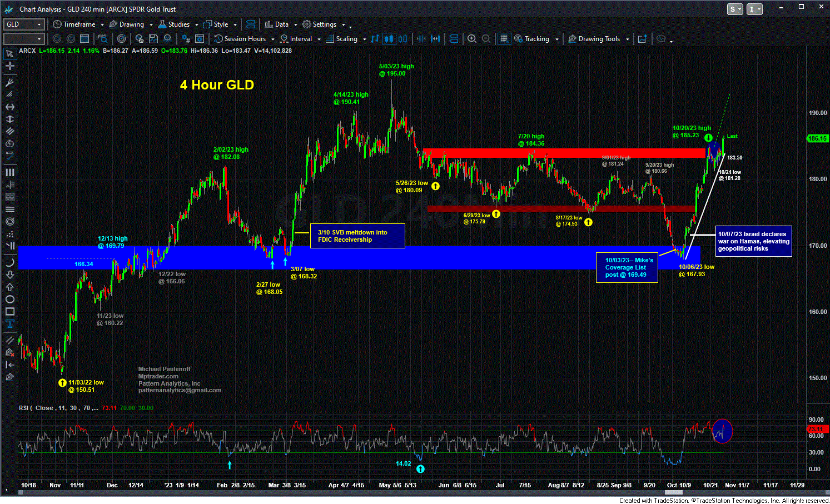
Task: Open the Settings menu
Action: 320,24
